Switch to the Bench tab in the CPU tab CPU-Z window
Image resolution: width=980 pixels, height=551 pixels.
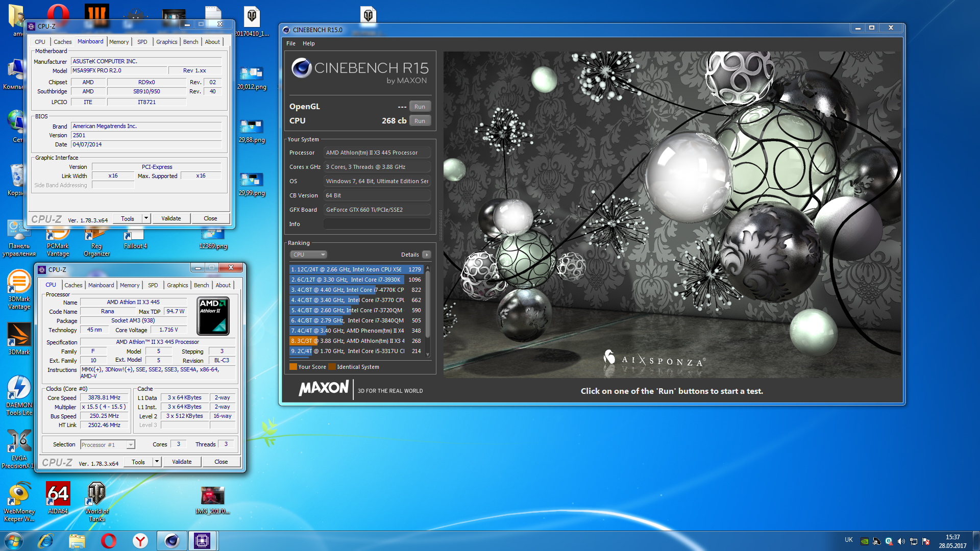coord(202,285)
